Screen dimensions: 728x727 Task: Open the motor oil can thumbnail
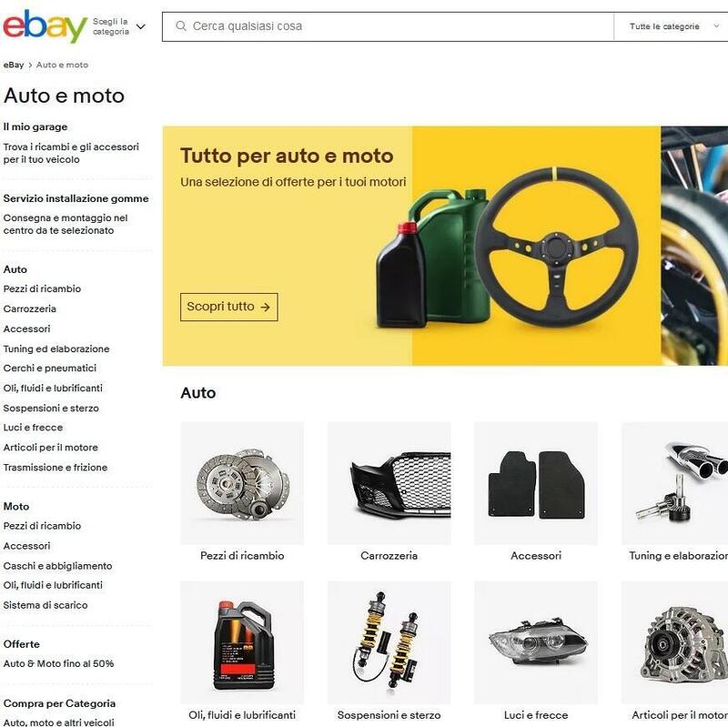242,642
